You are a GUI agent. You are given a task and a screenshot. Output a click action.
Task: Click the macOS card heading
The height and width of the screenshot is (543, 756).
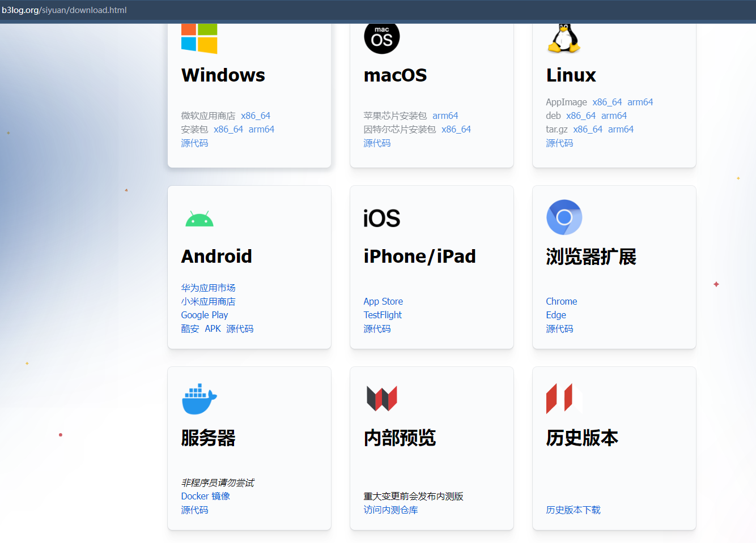pyautogui.click(x=395, y=75)
